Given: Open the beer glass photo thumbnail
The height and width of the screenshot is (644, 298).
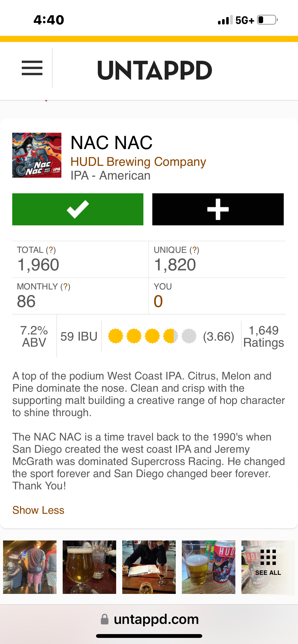Looking at the screenshot, I should (x=89, y=567).
